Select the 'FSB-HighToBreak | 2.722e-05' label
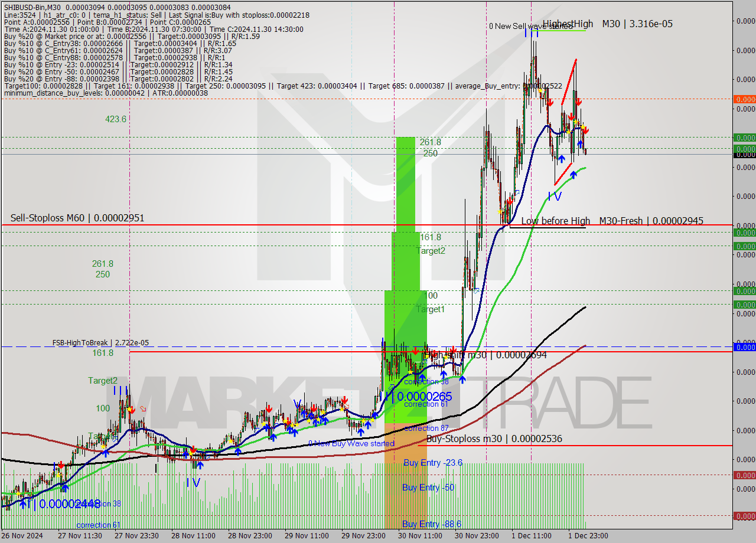The width and height of the screenshot is (756, 543). [x=100, y=342]
